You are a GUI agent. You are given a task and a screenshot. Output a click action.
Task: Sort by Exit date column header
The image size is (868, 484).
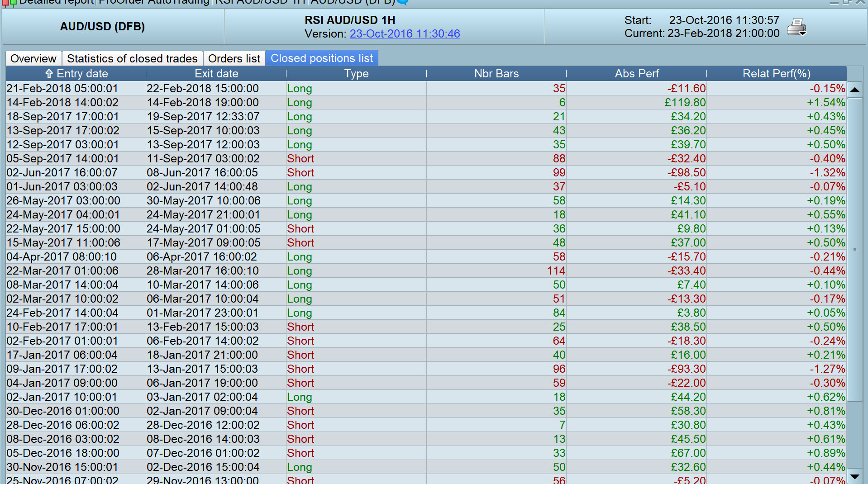[x=216, y=73]
